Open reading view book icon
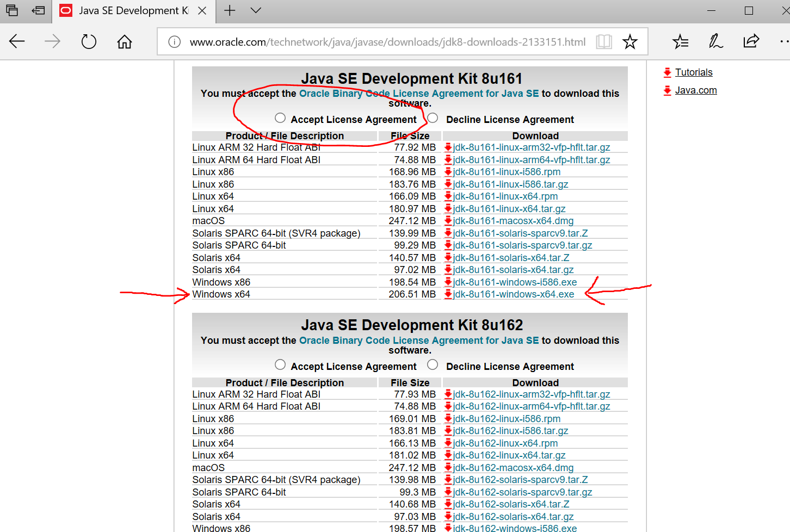790x532 pixels. coord(604,42)
